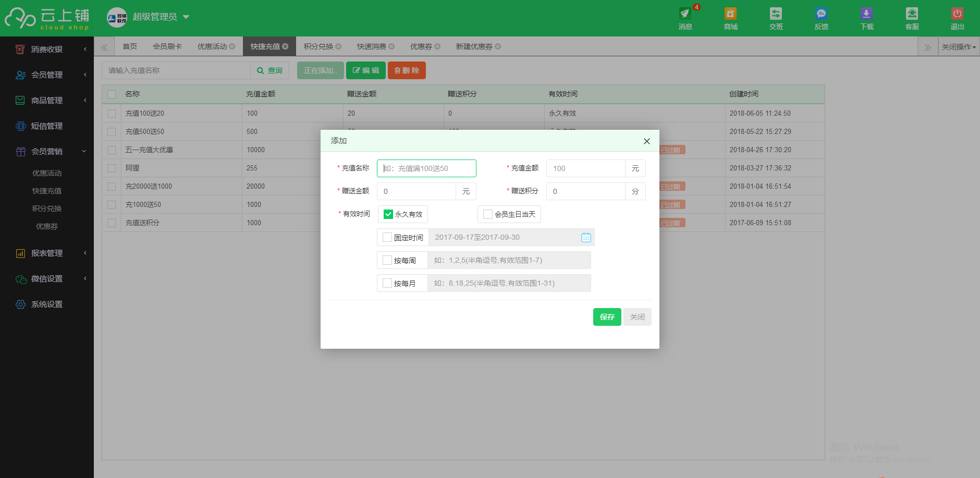Click the 短信管理 sidebar icon
Screen dimensions: 980x478
20,126
